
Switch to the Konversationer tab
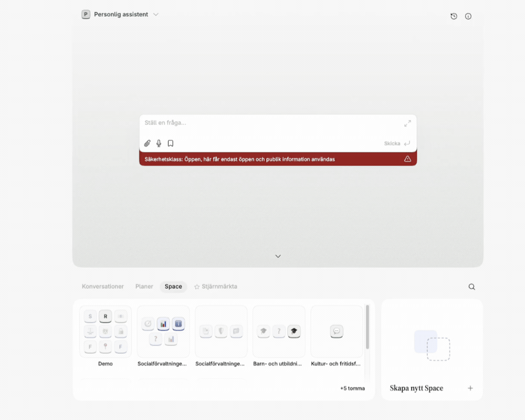(x=103, y=287)
